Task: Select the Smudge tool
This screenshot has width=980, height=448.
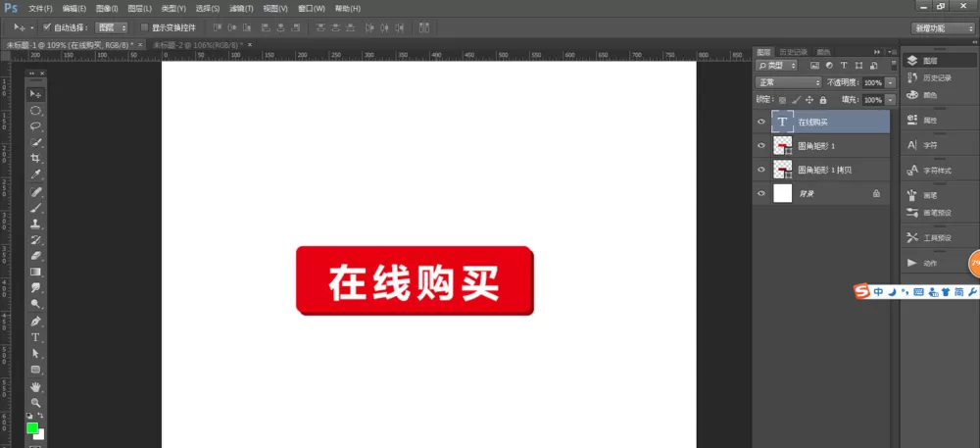Action: pyautogui.click(x=35, y=288)
